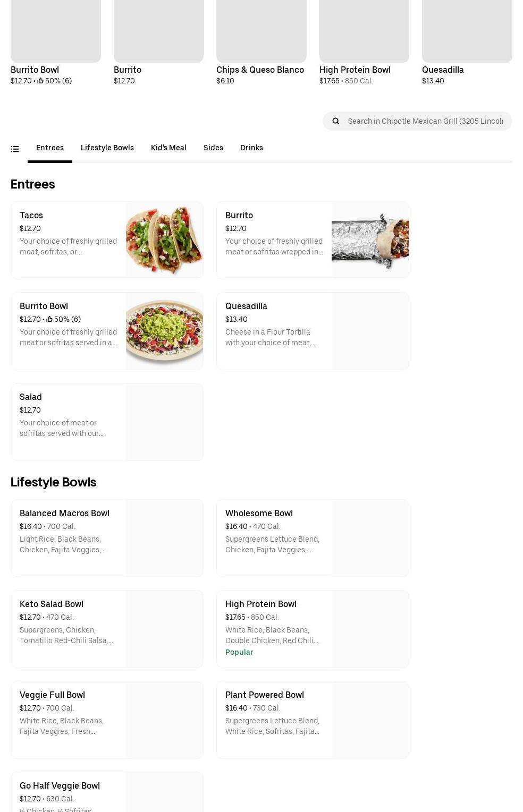
Task: Click thumbs-up rating on Burrito Bowl card
Action: click(50, 319)
